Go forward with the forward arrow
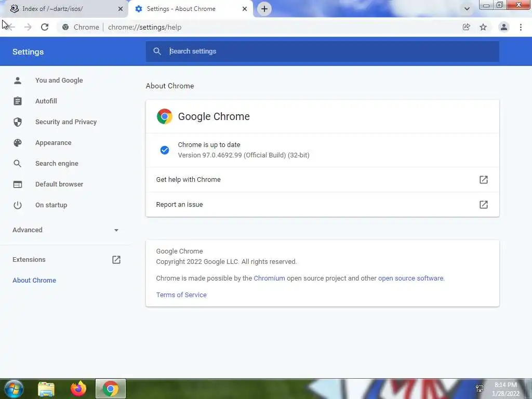The image size is (532, 399). click(x=28, y=27)
